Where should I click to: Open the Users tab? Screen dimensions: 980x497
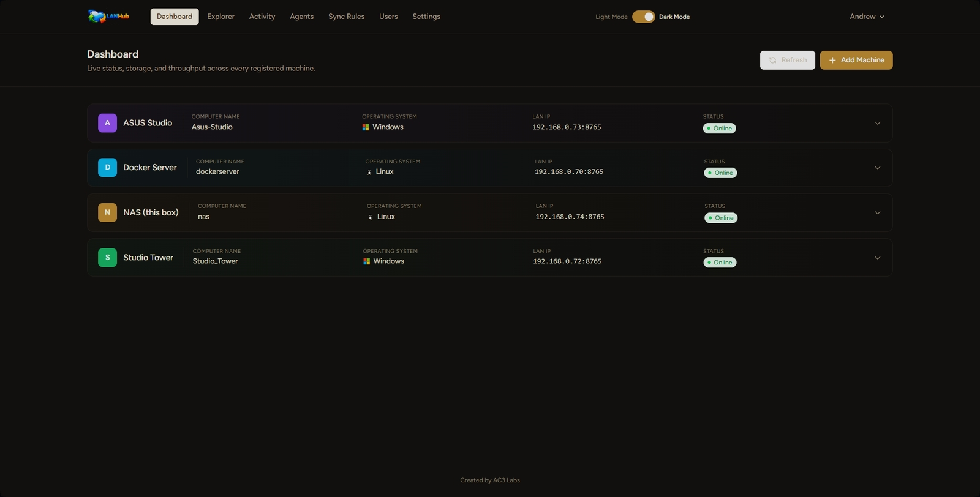[x=388, y=17]
